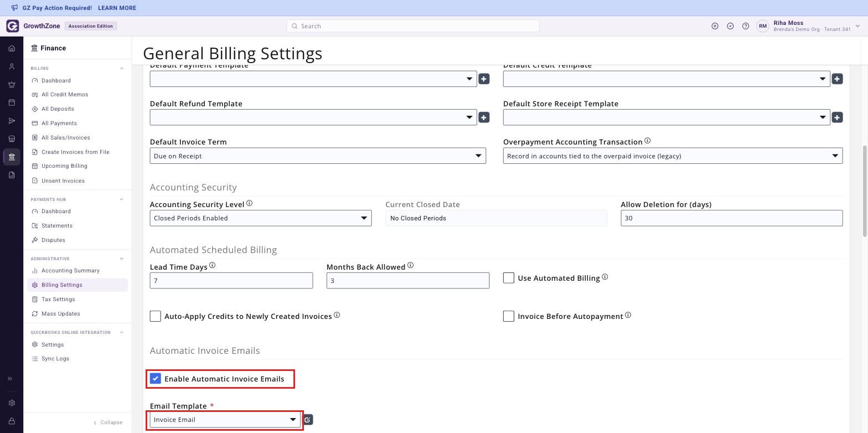Open the contacts person icon in rail

coord(12,66)
